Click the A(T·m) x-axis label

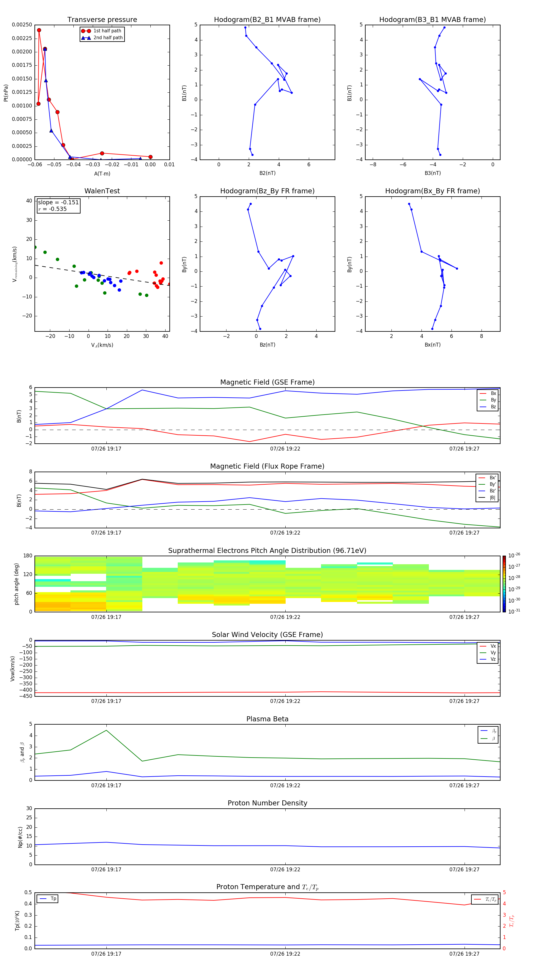102,173
